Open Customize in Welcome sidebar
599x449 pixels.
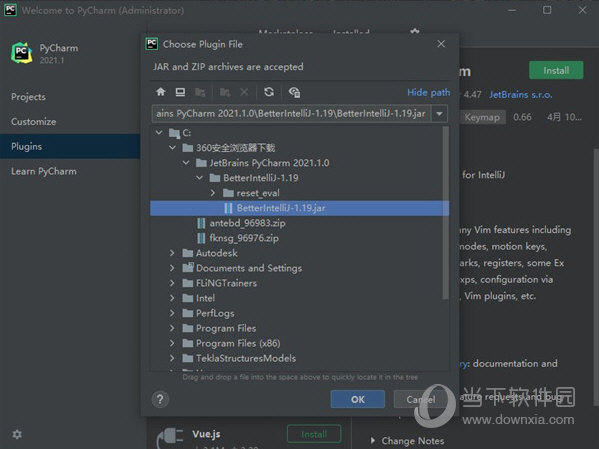tap(34, 122)
